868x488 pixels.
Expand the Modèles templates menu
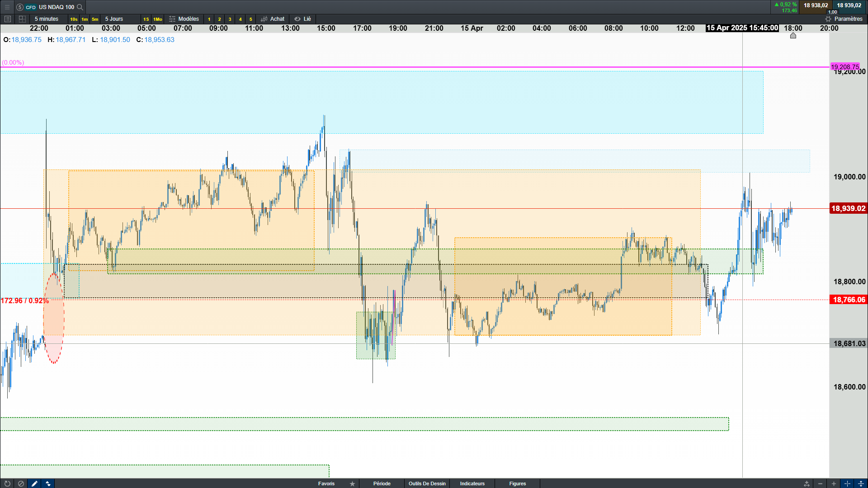click(x=184, y=19)
